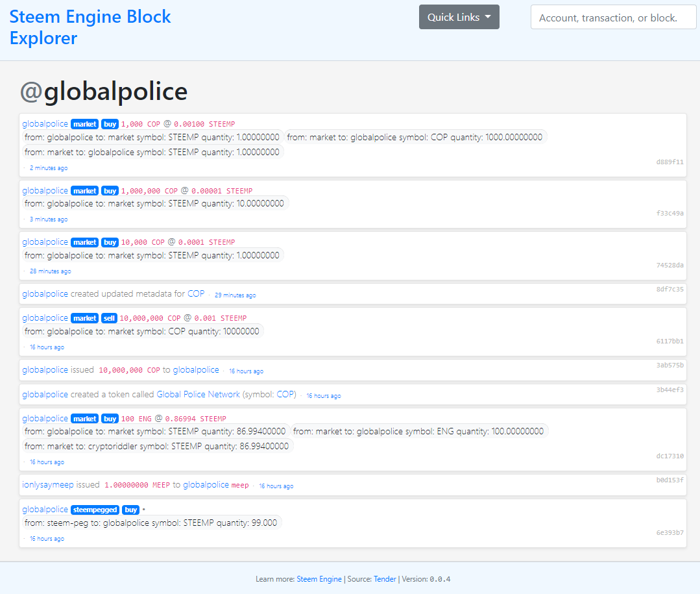Click the 'meep' memo text
The height and width of the screenshot is (594, 700).
tap(240, 485)
